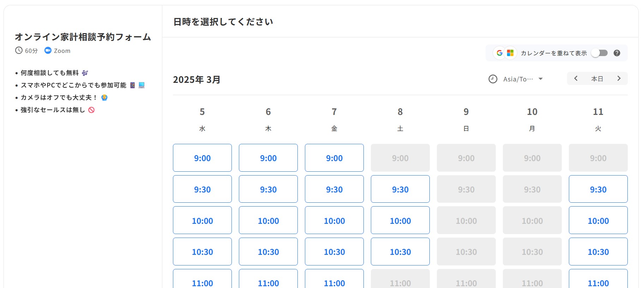Go to previous week arrow
The image size is (644, 288).
(x=576, y=78)
